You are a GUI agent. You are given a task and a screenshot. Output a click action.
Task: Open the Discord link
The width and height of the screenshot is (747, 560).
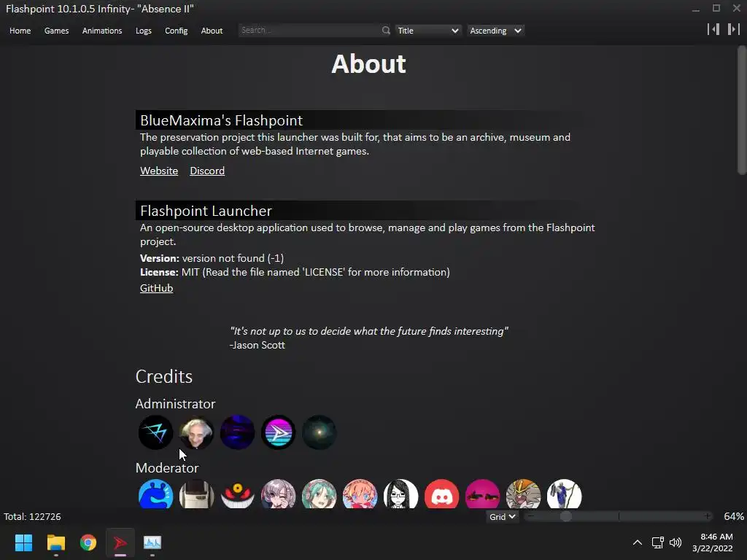click(207, 171)
